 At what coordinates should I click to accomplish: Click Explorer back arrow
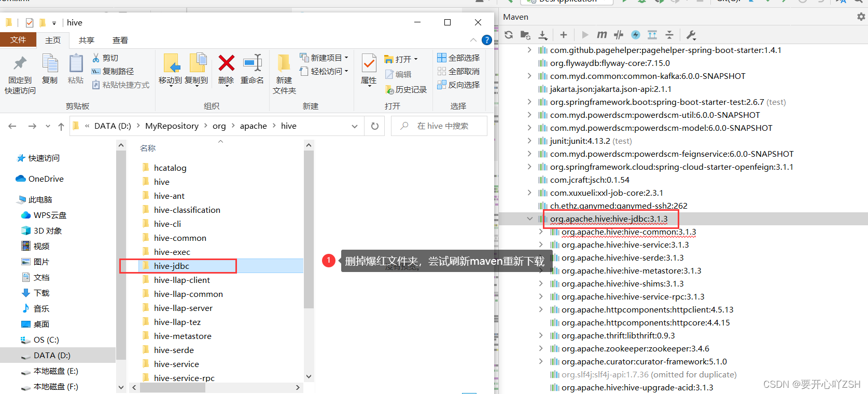tap(12, 126)
